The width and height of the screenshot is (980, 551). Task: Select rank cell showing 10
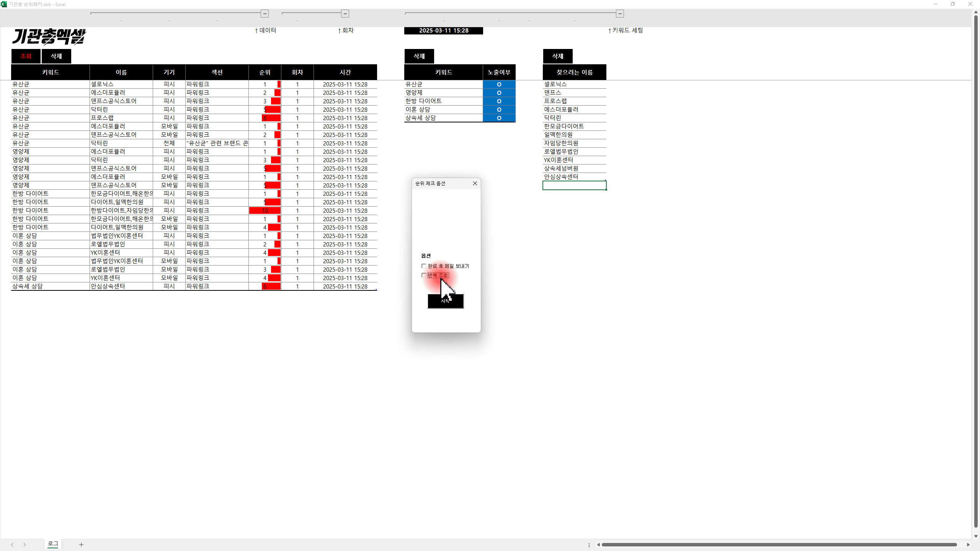pyautogui.click(x=265, y=210)
